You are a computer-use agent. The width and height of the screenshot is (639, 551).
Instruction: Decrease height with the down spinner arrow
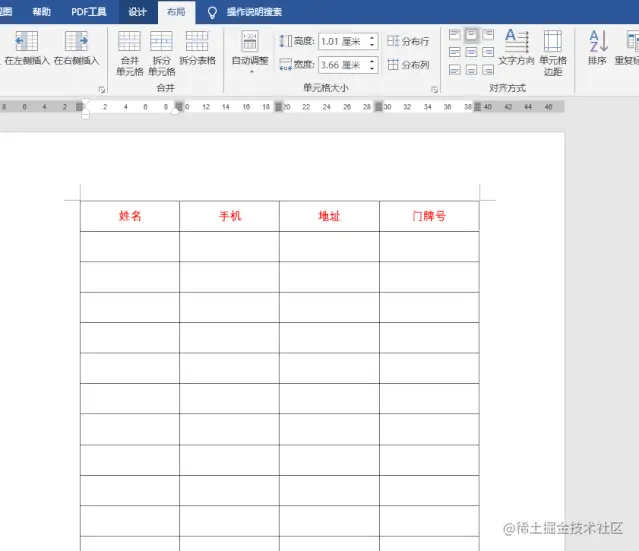(x=372, y=44)
